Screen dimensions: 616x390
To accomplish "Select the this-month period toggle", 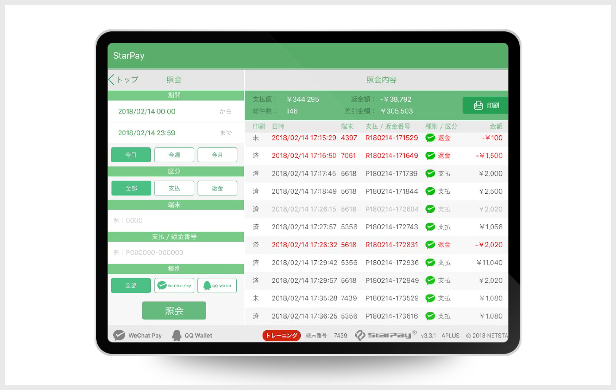I will click(217, 155).
